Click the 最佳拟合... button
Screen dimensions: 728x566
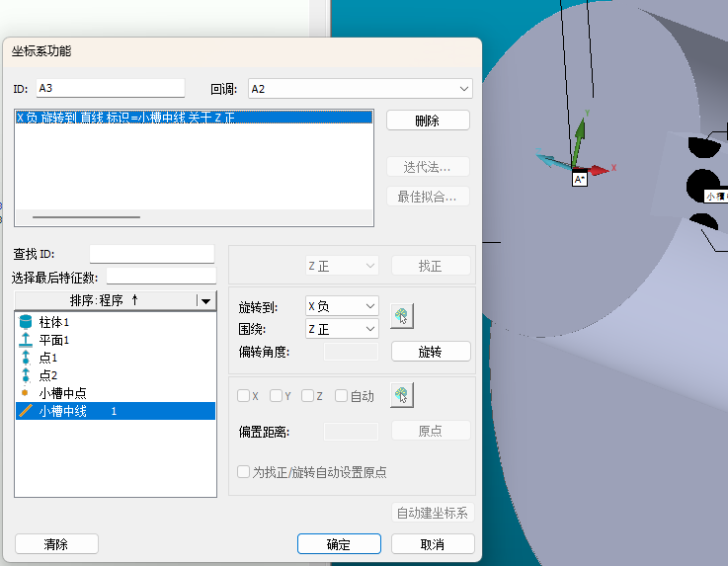point(428,197)
